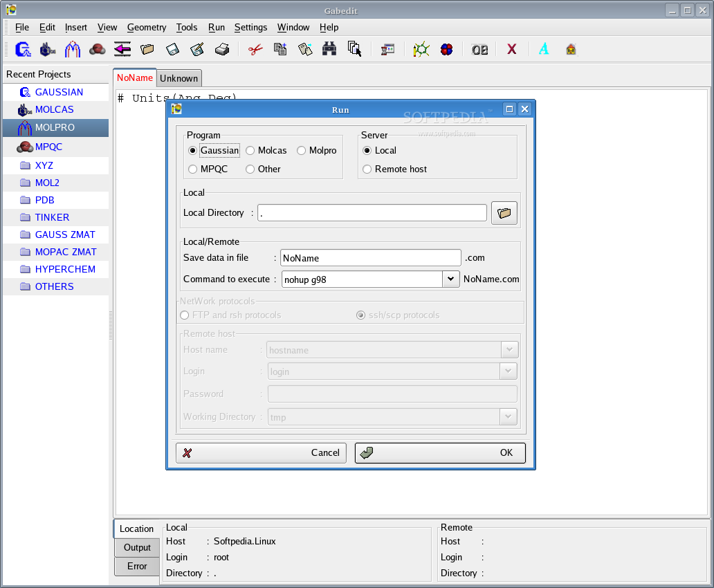Click the red X toolbar icon
Screen dimensions: 714x588
(x=512, y=49)
